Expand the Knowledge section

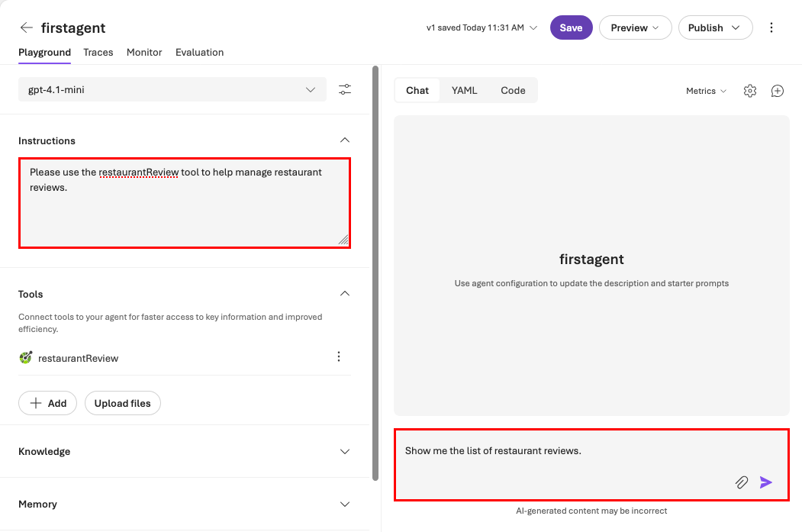pos(344,451)
